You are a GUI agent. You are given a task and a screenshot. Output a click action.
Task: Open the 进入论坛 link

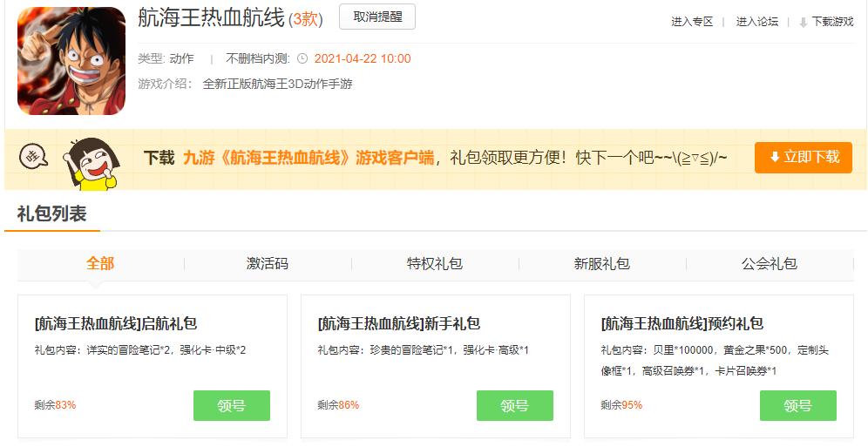coord(756,22)
